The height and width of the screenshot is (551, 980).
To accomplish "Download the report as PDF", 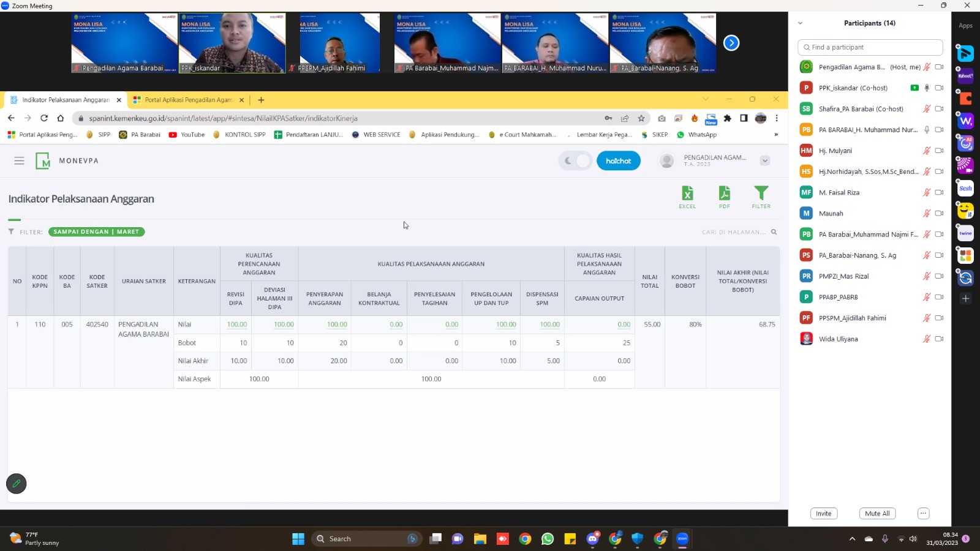I will coord(724,197).
